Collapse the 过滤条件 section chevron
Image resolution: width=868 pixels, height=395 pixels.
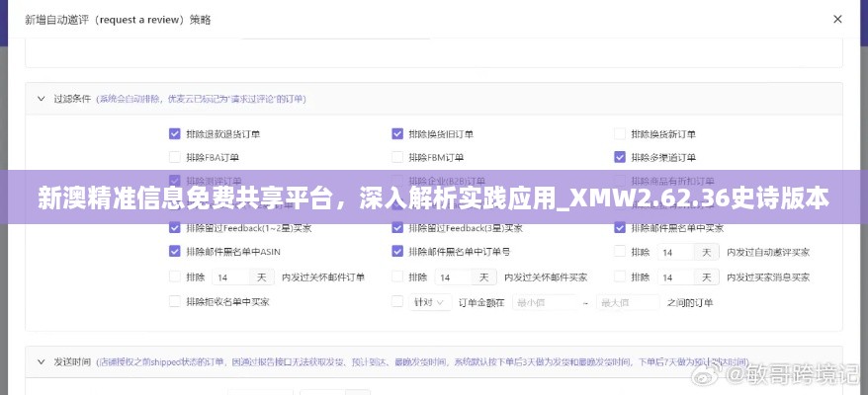click(41, 99)
